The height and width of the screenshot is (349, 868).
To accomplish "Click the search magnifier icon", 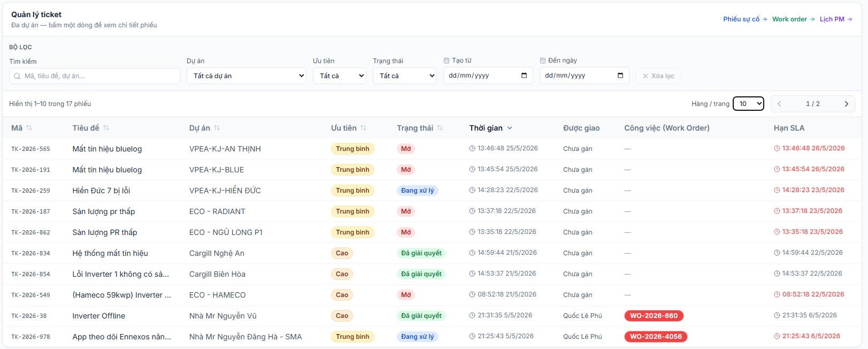I will click(x=17, y=76).
